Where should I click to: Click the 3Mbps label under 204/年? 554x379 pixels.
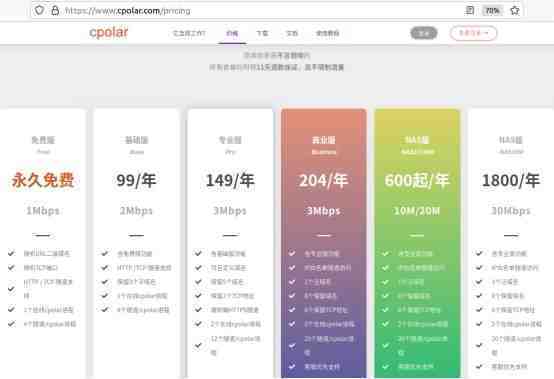tap(324, 211)
